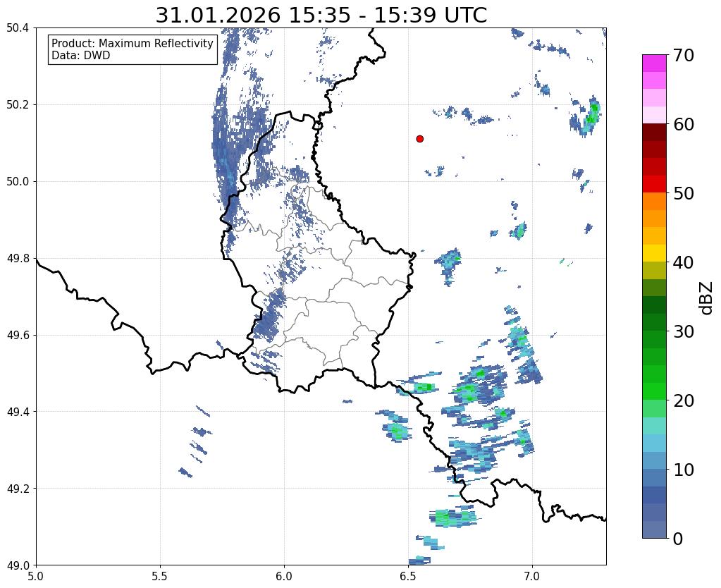This screenshot has height=588, width=721.
Task: Click the title text 31.01.2026 15:35 - 15:39 UTC
Action: 321,16
